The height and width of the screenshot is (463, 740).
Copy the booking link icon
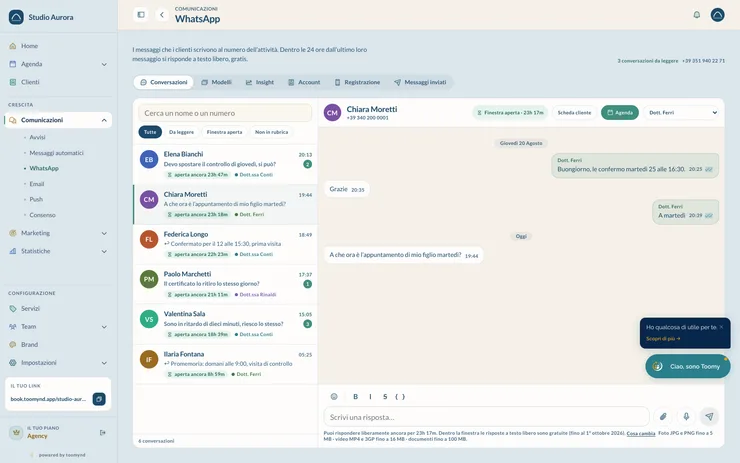(99, 399)
